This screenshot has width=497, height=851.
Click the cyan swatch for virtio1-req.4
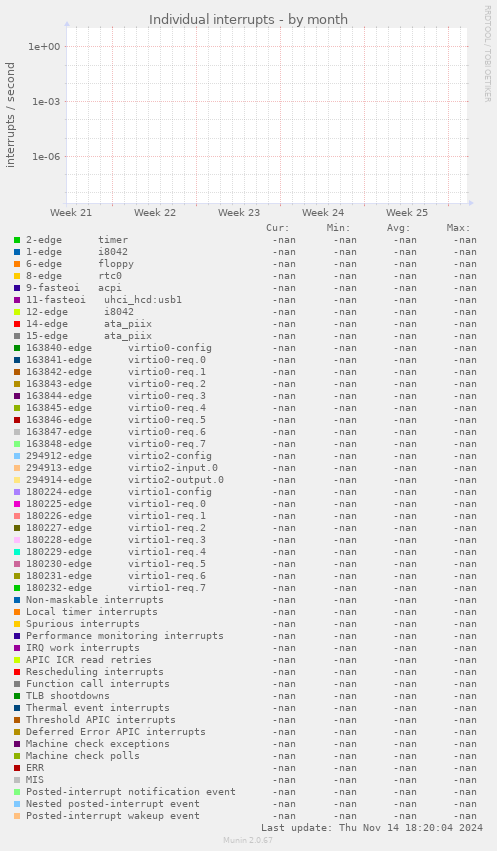point(17,552)
